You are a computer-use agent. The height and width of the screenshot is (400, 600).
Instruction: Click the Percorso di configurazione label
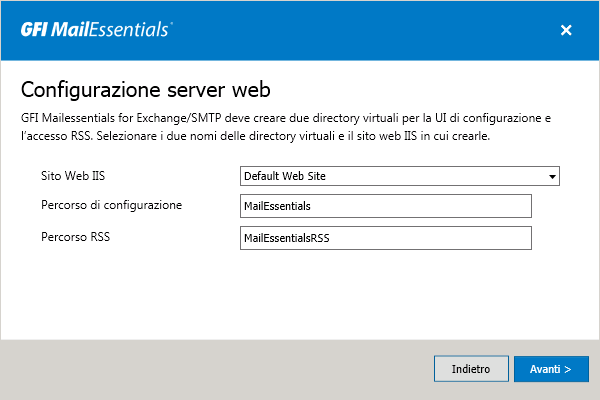click(x=111, y=205)
